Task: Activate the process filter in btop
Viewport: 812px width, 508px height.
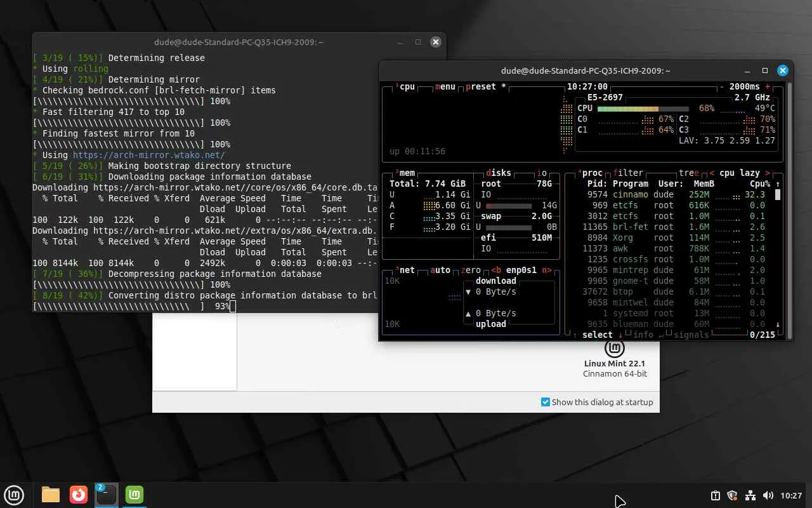Action: [628, 173]
